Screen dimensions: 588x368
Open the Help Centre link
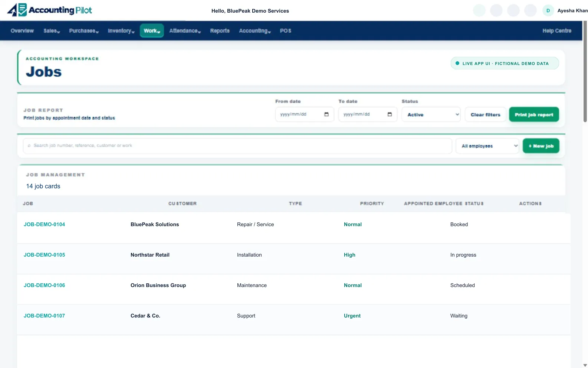pyautogui.click(x=557, y=31)
